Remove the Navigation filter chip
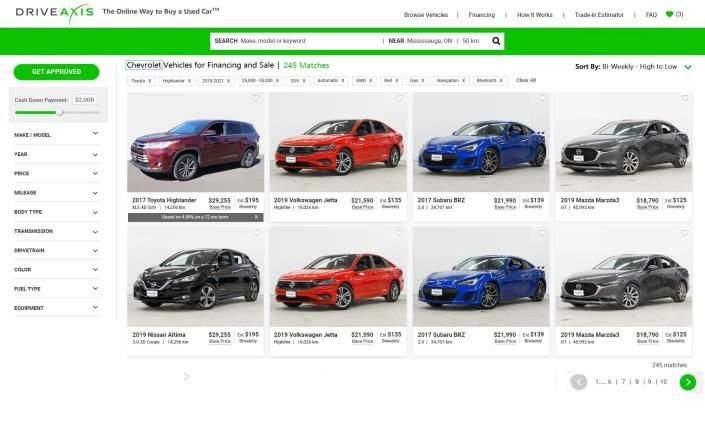Image resolution: width=705 pixels, height=429 pixels. click(464, 81)
